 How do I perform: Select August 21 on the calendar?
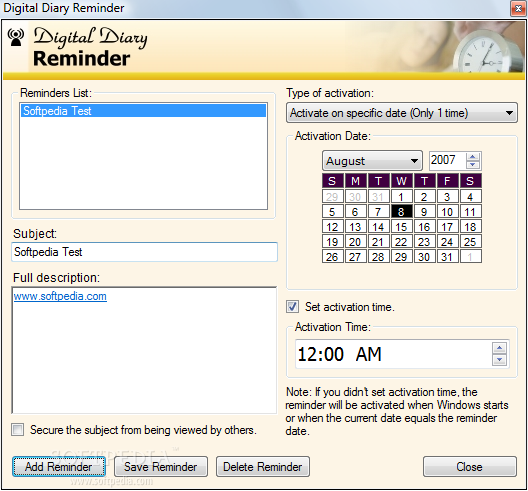tap(378, 241)
